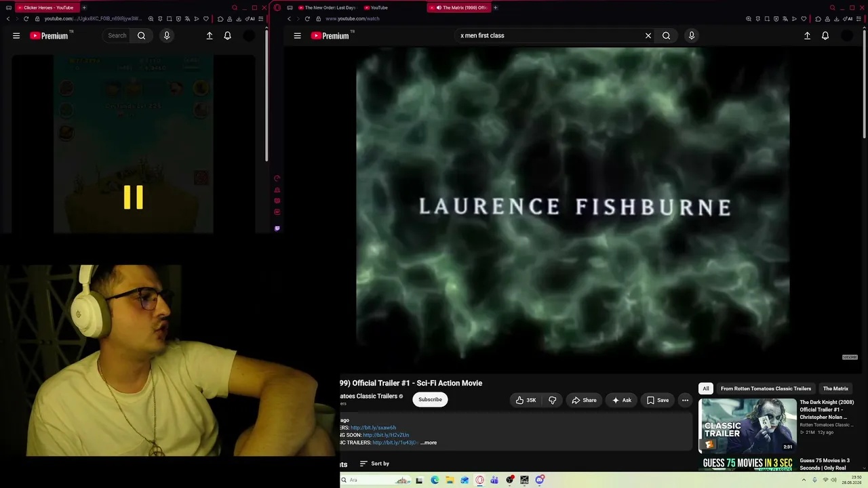Click the Ask button

[622, 400]
